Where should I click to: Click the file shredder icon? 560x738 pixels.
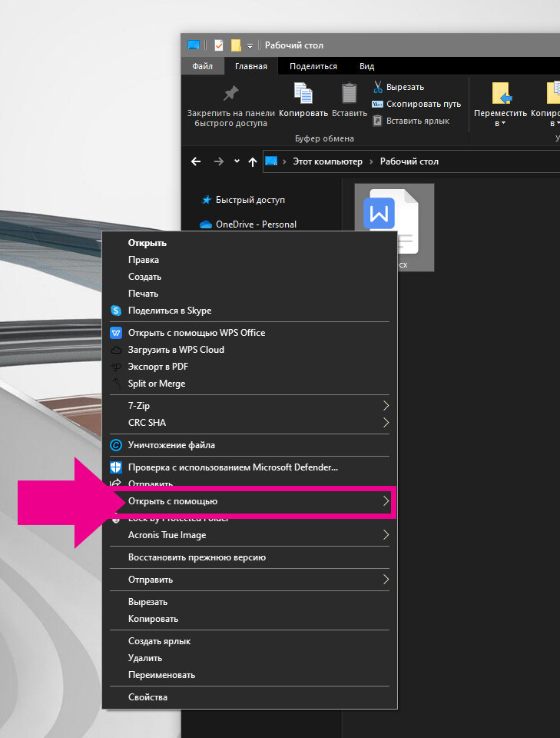(x=116, y=445)
